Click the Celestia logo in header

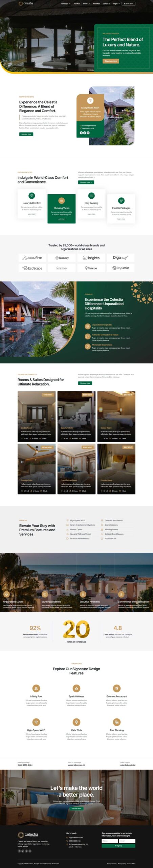tap(26, 3)
